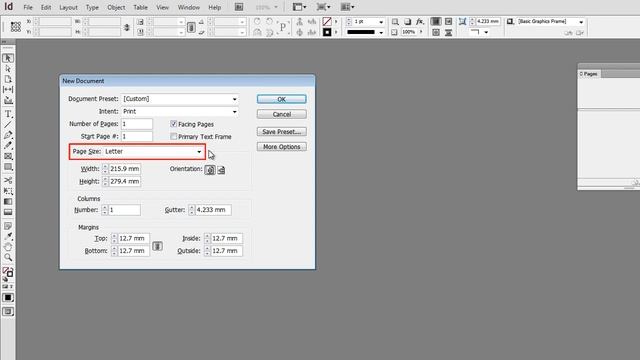Click the fill and stroke swatch in toolbox
Screen dimensions: 640x360
[x=8, y=272]
